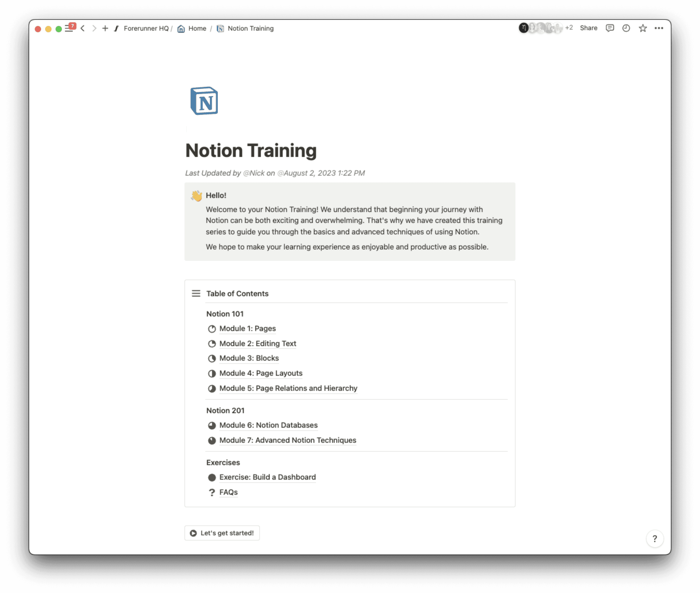The image size is (700, 593).
Task: Click the Share button
Action: (x=589, y=28)
